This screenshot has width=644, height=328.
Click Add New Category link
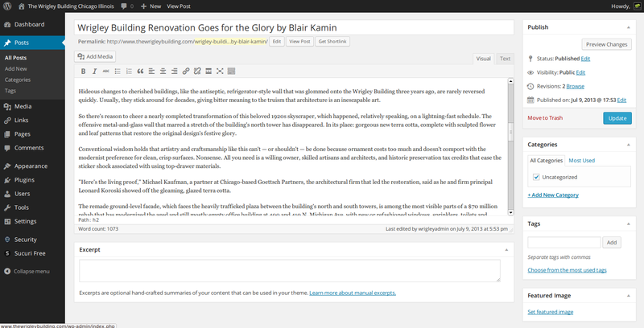pyautogui.click(x=553, y=195)
